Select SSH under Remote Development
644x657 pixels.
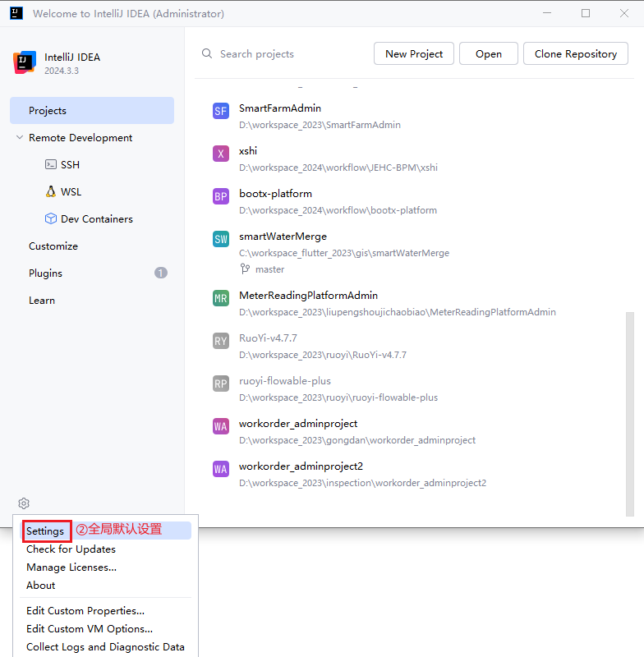point(70,165)
